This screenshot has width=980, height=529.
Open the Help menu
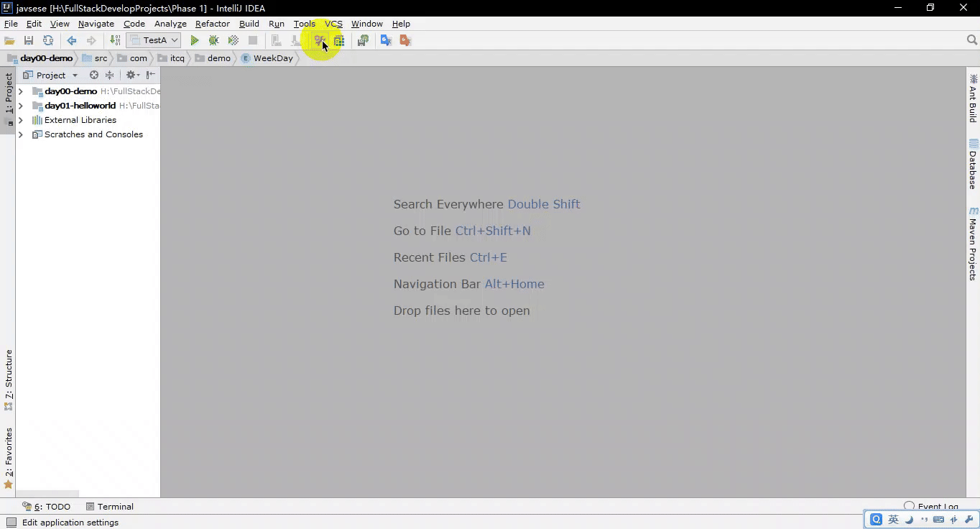point(401,24)
